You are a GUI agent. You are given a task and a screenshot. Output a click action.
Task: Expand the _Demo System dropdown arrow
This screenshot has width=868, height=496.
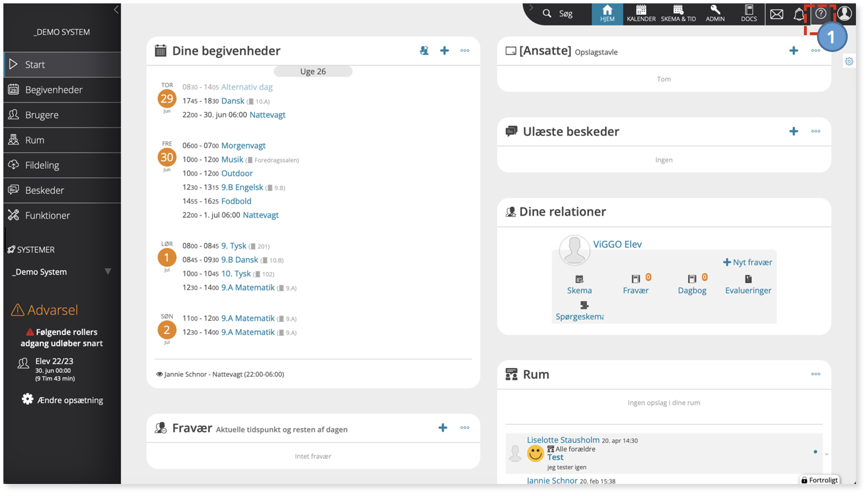[x=108, y=272]
